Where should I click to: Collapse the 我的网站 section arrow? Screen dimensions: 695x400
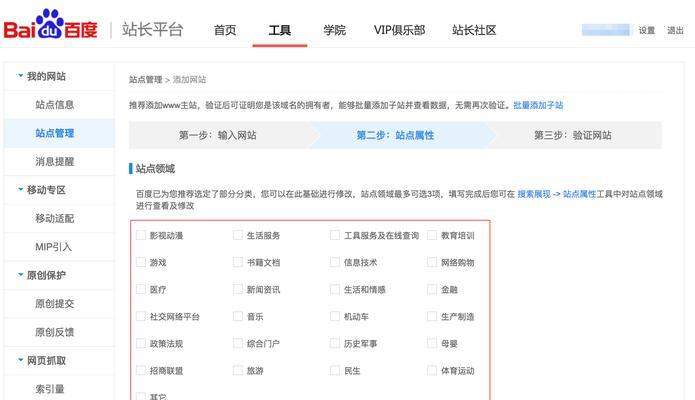point(20,76)
